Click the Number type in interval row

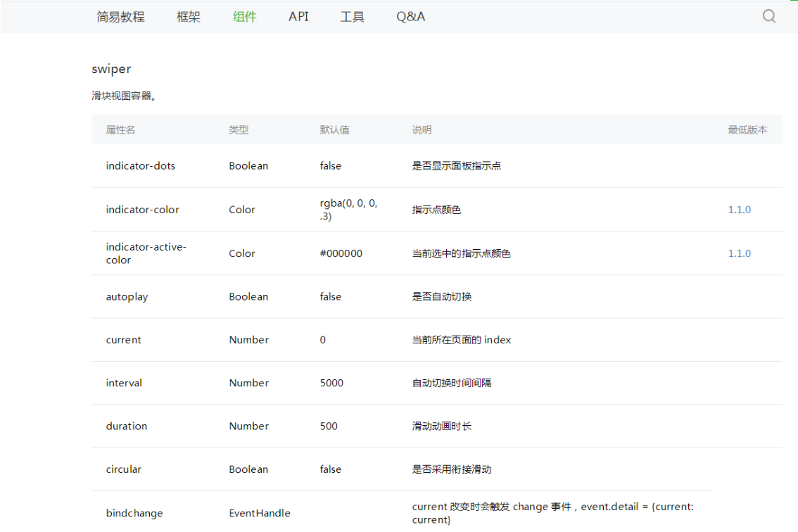coord(249,384)
